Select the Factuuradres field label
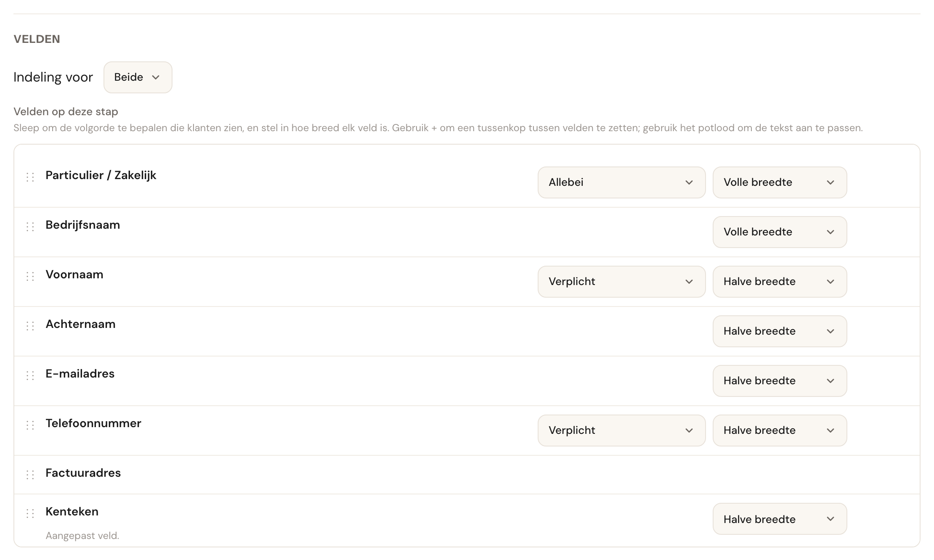The height and width of the screenshot is (560, 934). click(x=83, y=473)
